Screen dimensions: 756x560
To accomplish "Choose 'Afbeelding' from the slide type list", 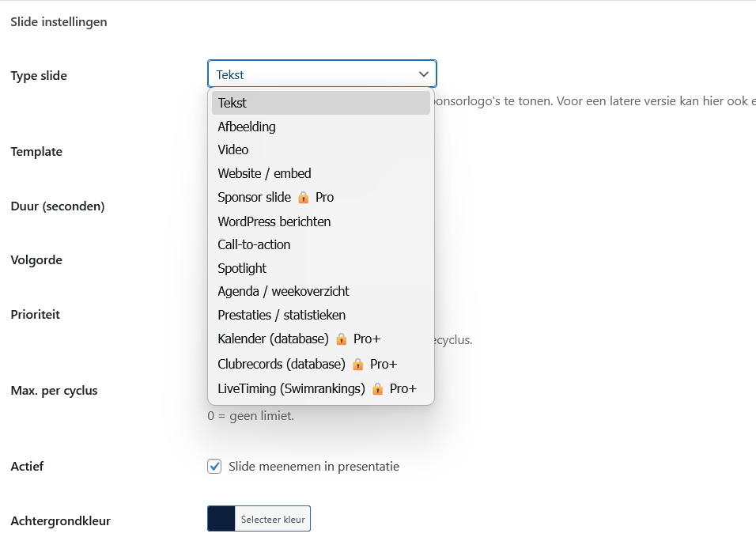I will pos(247,127).
